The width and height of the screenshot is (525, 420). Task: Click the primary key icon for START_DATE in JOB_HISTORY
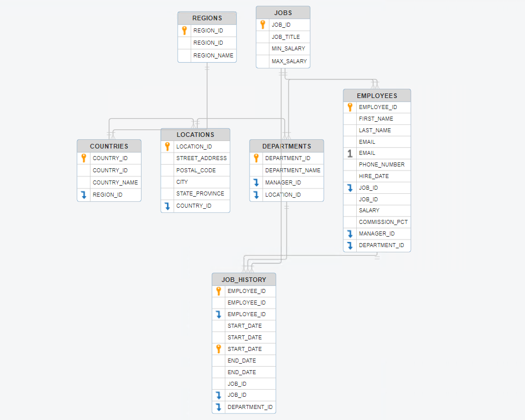[218, 349]
